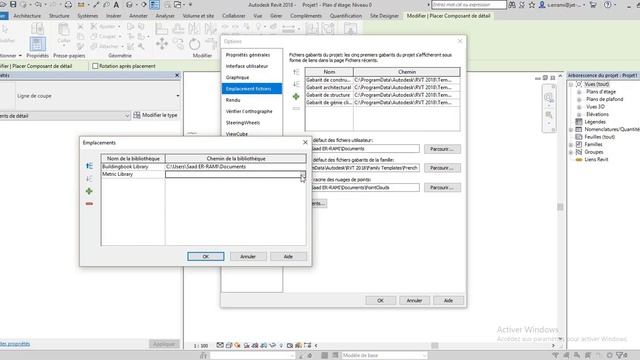
Task: Click the Move tool icon in Modifier panel
Action: pyautogui.click(x=162, y=44)
